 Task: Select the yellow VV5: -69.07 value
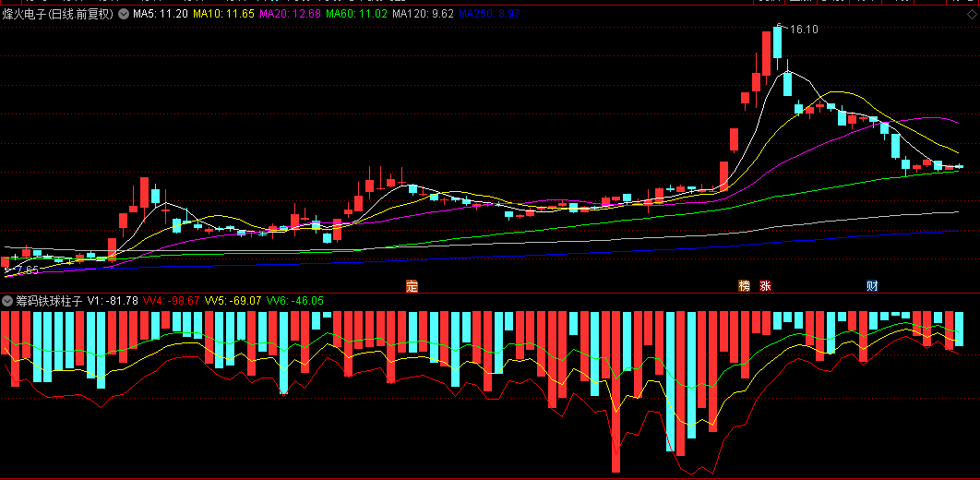233,301
